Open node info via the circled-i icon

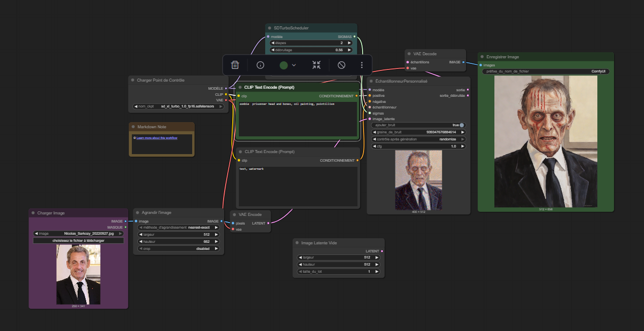click(261, 65)
